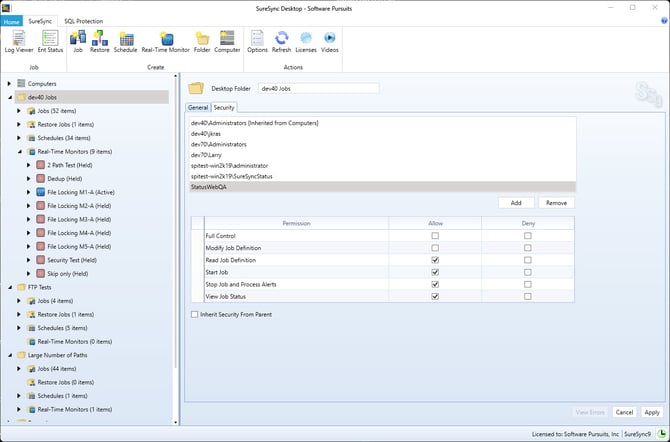
Task: Switch to the General tab
Action: tap(198, 108)
